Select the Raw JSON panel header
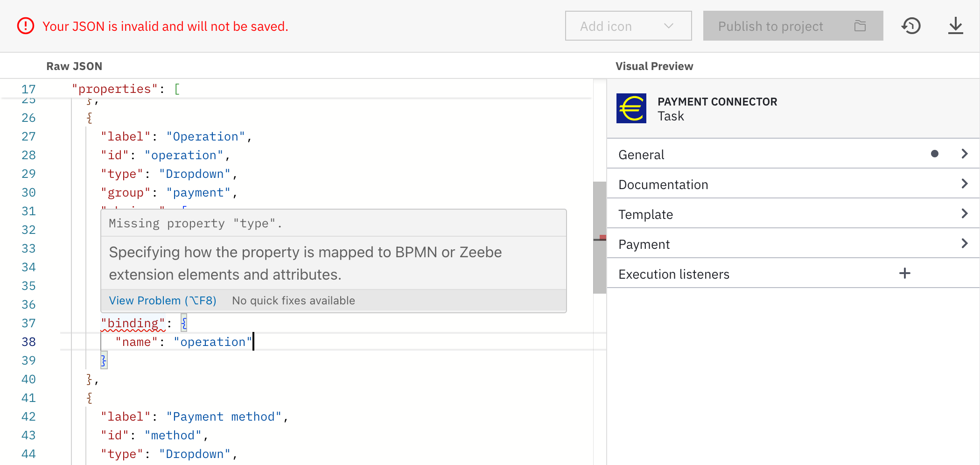Viewport: 980px width, 465px height. pyautogui.click(x=74, y=66)
